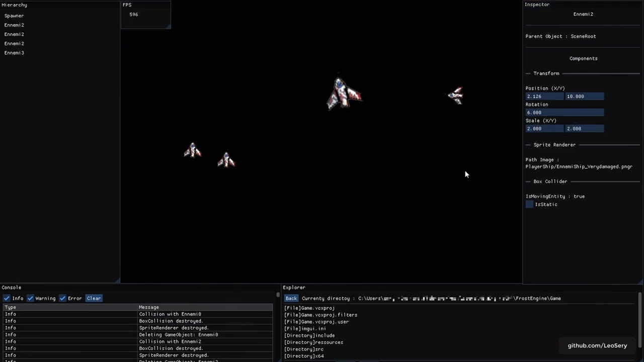Select the "Collision with Ennemi0" log message
This screenshot has height=362, width=644.
[170, 314]
